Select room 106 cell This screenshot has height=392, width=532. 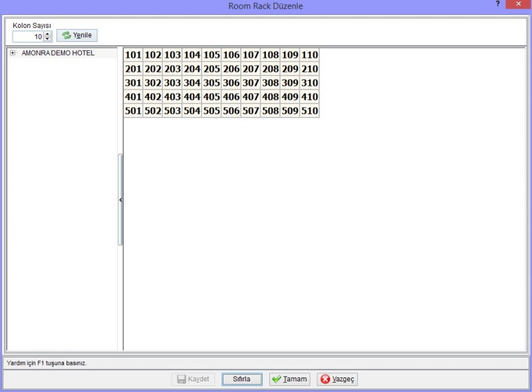[x=231, y=55]
